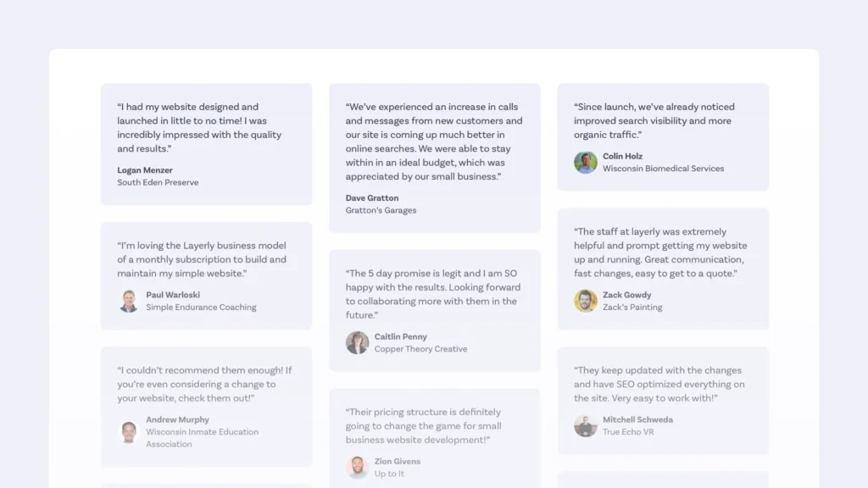Click Colin Holz's avatar photo

(x=585, y=163)
